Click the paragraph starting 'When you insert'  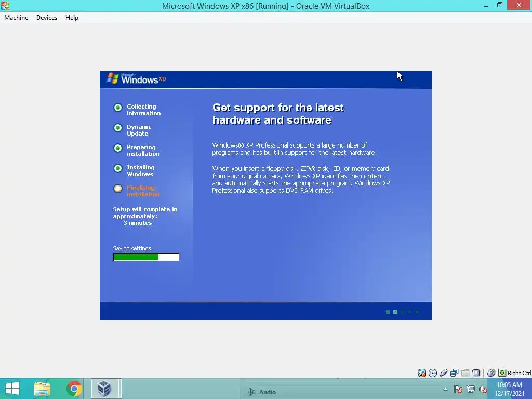[x=301, y=179]
